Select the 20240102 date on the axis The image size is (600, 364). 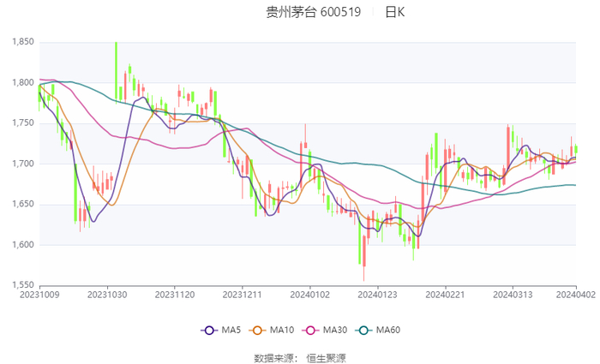coord(309,295)
